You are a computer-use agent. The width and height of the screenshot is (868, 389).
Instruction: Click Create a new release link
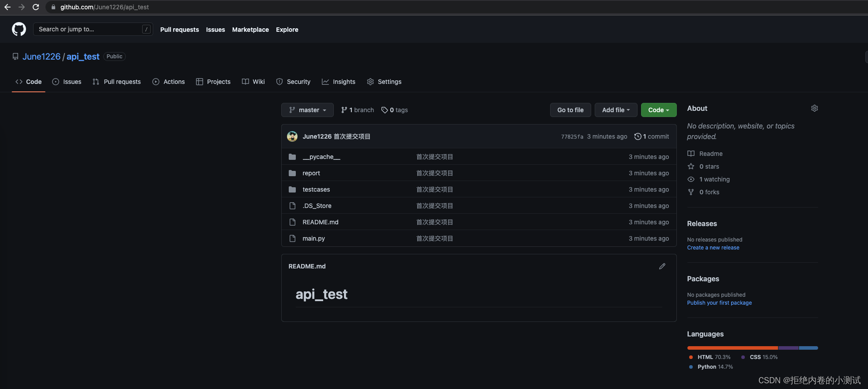coord(713,248)
